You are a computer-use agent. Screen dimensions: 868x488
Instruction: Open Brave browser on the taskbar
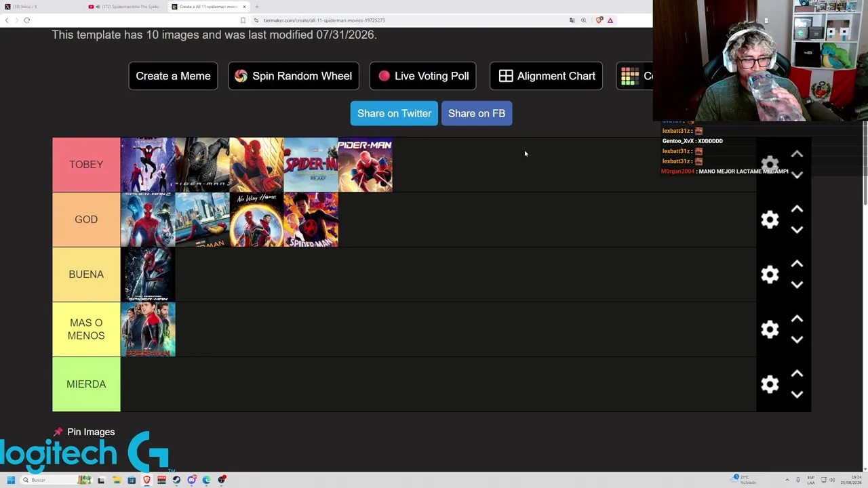click(146, 480)
